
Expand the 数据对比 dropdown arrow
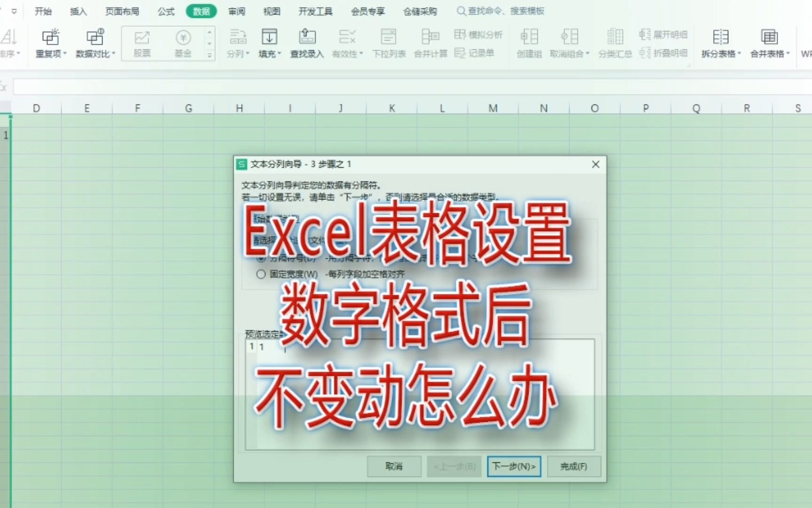[x=113, y=54]
